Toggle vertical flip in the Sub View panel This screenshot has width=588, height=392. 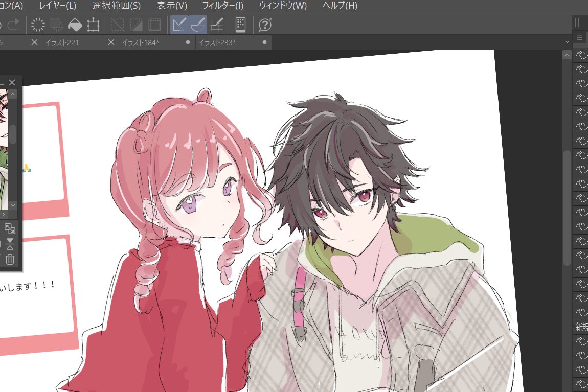(x=10, y=244)
